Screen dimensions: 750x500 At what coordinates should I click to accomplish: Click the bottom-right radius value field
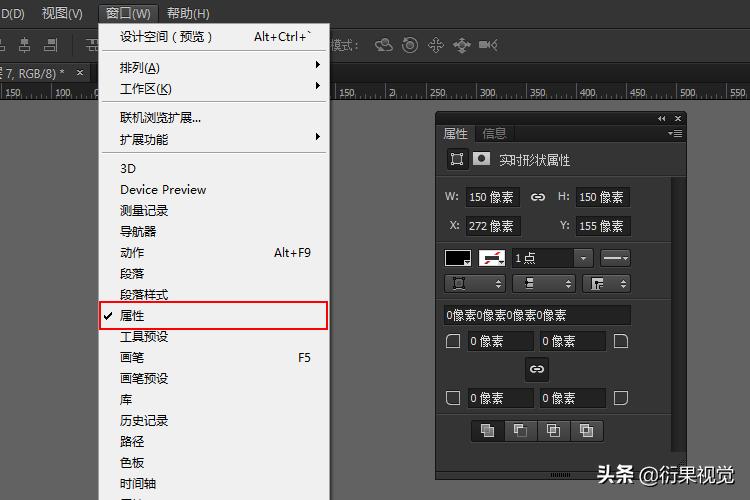coord(573,398)
